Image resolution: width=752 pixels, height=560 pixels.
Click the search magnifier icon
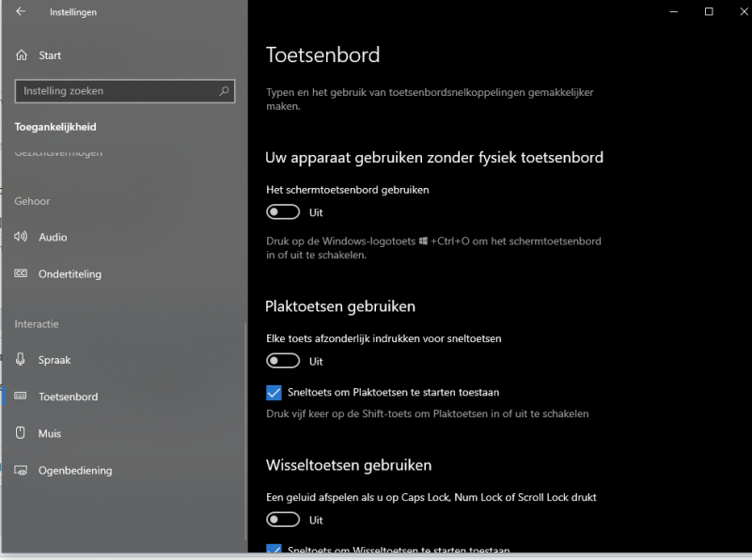point(224,91)
